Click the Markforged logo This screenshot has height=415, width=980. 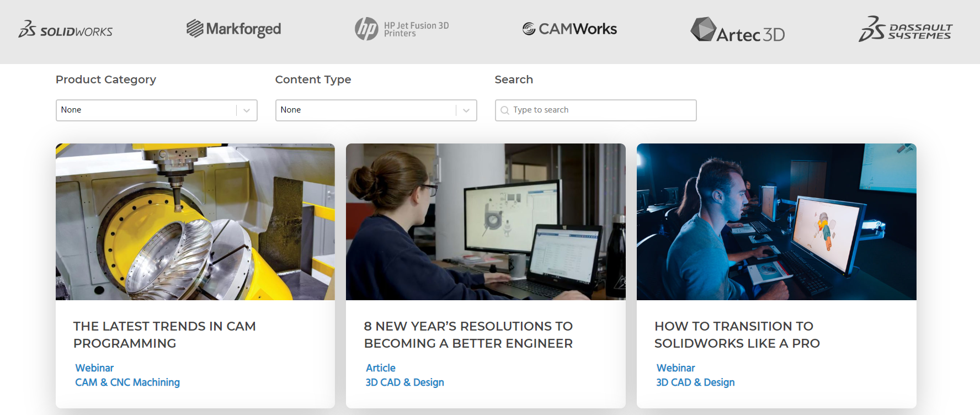(233, 29)
